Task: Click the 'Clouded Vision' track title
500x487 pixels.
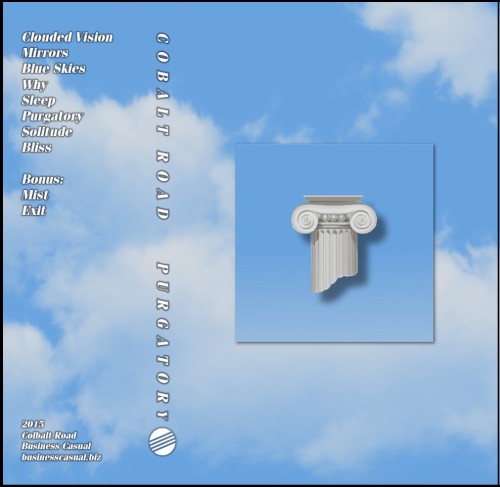Action: coord(67,37)
